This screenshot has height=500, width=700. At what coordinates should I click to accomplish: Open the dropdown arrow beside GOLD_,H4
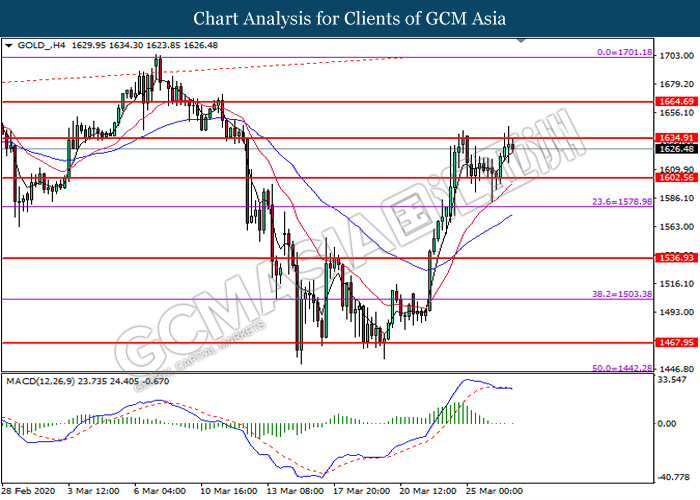[9, 46]
